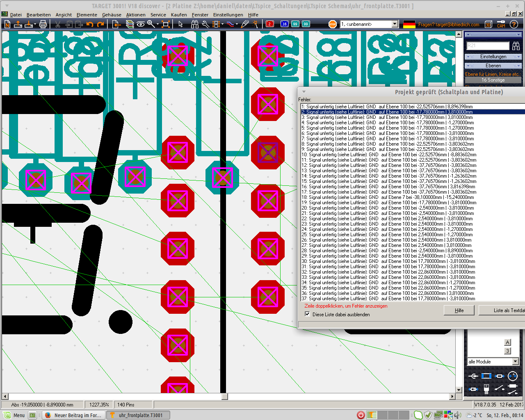Click the save project download-arrow icon
Viewport: 525px width, 420px height.
[x=29, y=24]
